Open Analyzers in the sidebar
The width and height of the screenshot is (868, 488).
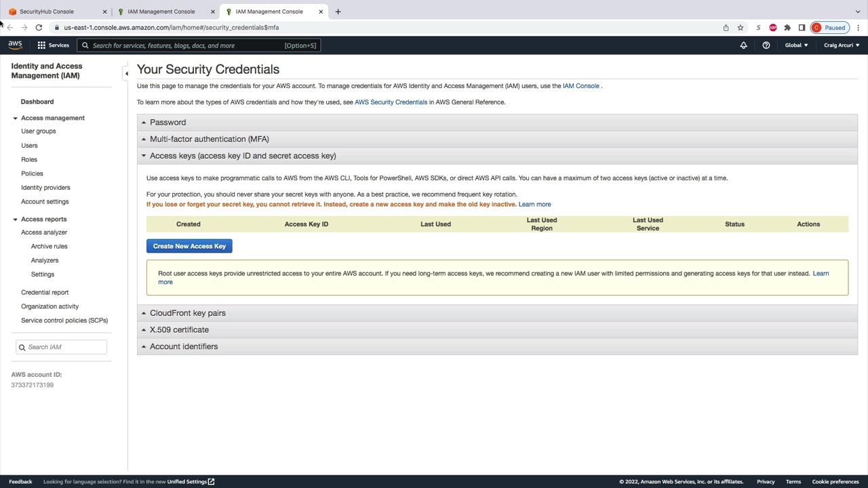point(45,260)
